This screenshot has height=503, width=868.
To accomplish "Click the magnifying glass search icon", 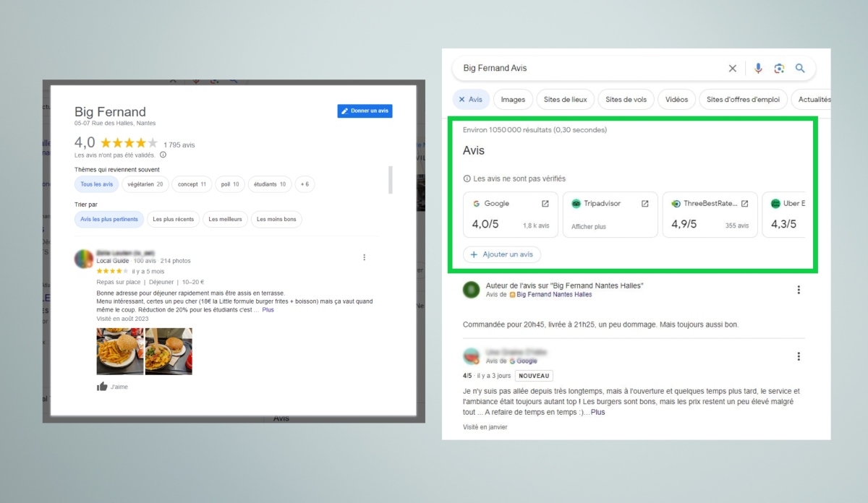I will tap(800, 68).
